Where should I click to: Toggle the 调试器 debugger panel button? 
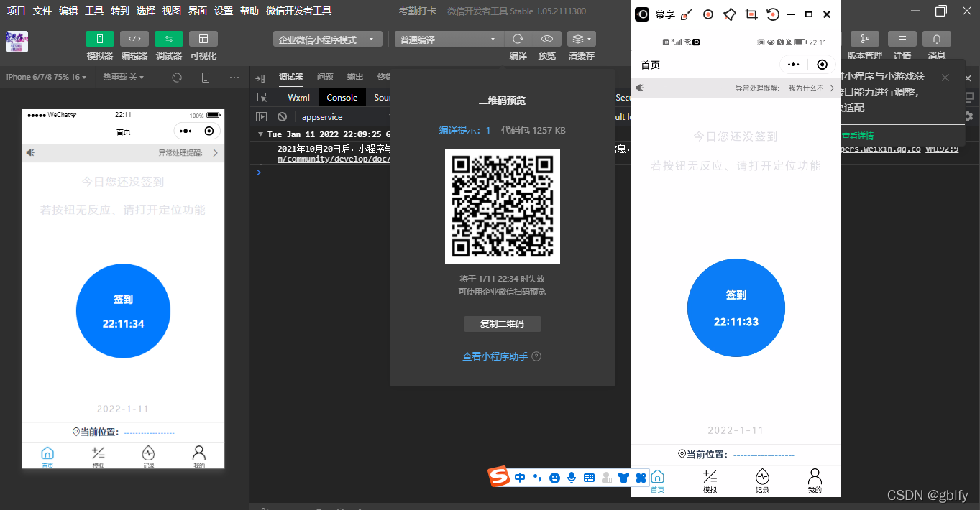[x=169, y=39]
